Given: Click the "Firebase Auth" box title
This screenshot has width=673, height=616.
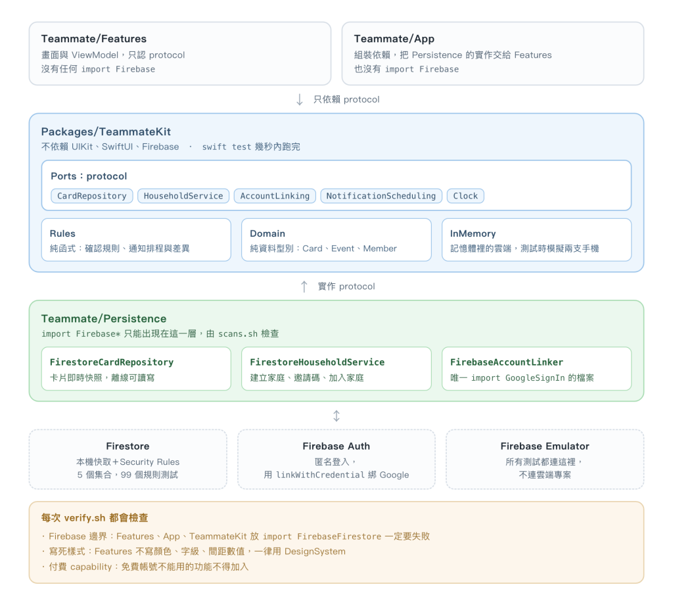Looking at the screenshot, I should (x=336, y=446).
